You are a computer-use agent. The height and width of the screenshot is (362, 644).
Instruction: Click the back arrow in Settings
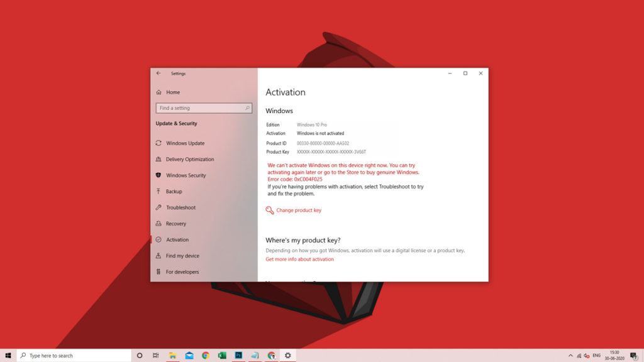tap(159, 74)
